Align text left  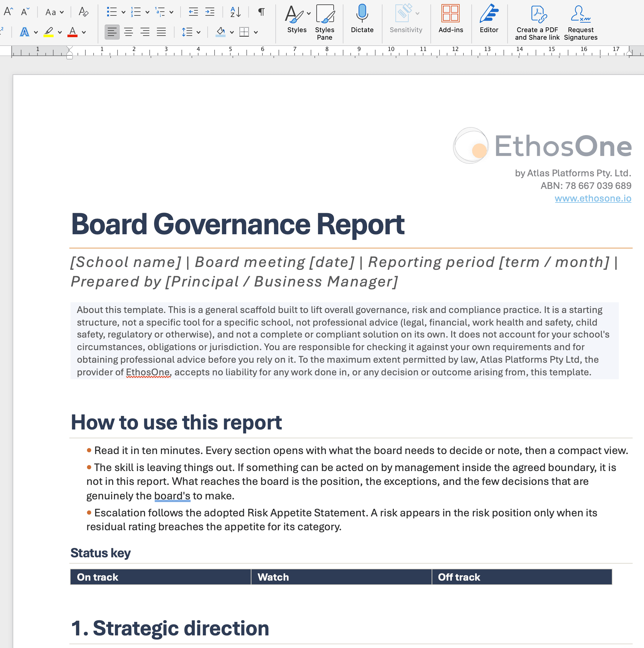coord(112,32)
